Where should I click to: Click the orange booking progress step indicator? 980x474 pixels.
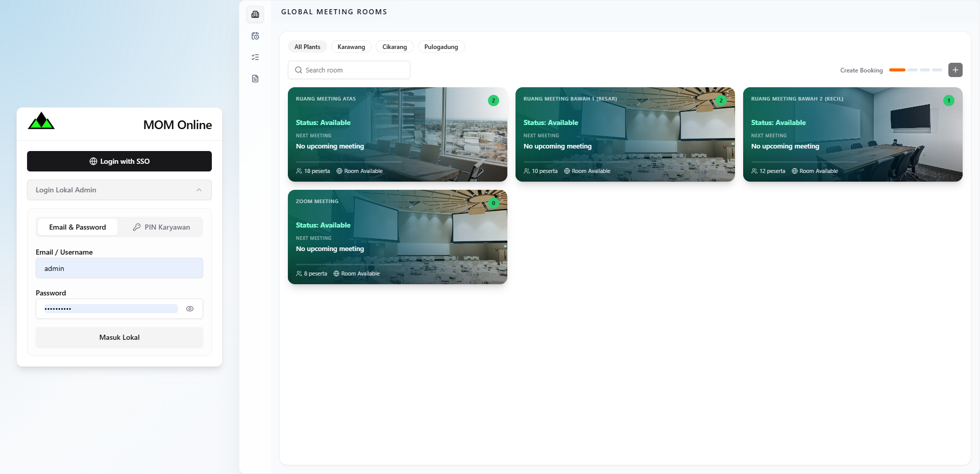[x=897, y=70]
